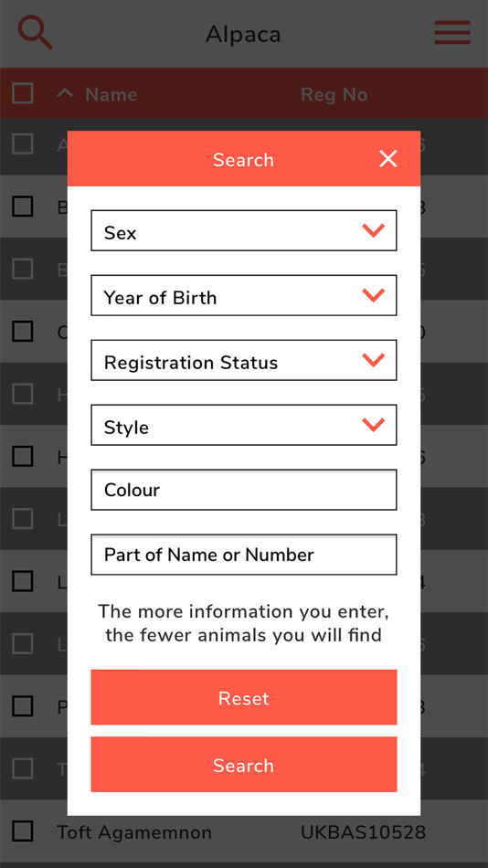Sort by Name column header
Screen dimensions: 488x868
(x=111, y=95)
